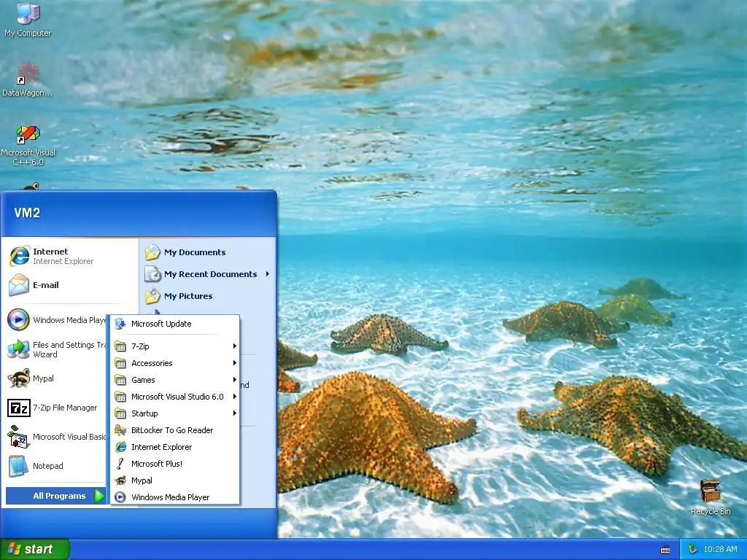Viewport: 747px width, 560px height.
Task: Open the 7-Zip program folder
Action: 175,346
